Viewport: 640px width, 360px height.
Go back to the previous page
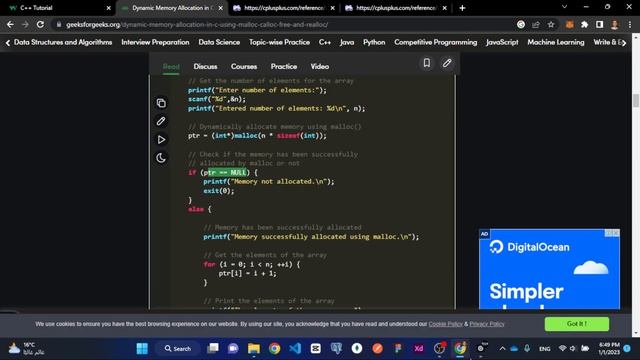10,24
